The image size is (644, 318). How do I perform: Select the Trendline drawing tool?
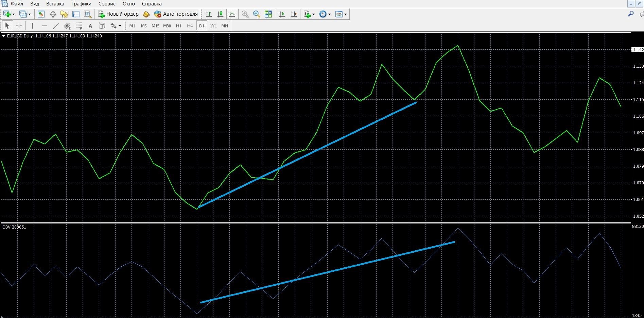pos(56,26)
